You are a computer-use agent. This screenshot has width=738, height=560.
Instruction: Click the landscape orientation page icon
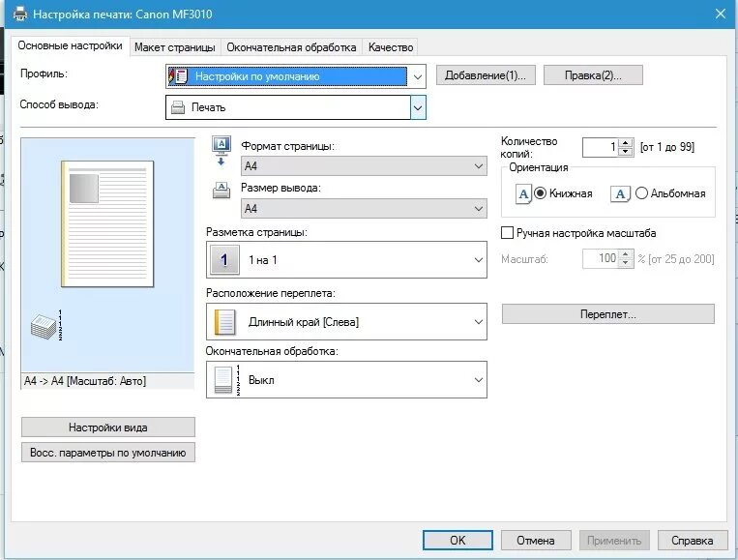tap(620, 193)
